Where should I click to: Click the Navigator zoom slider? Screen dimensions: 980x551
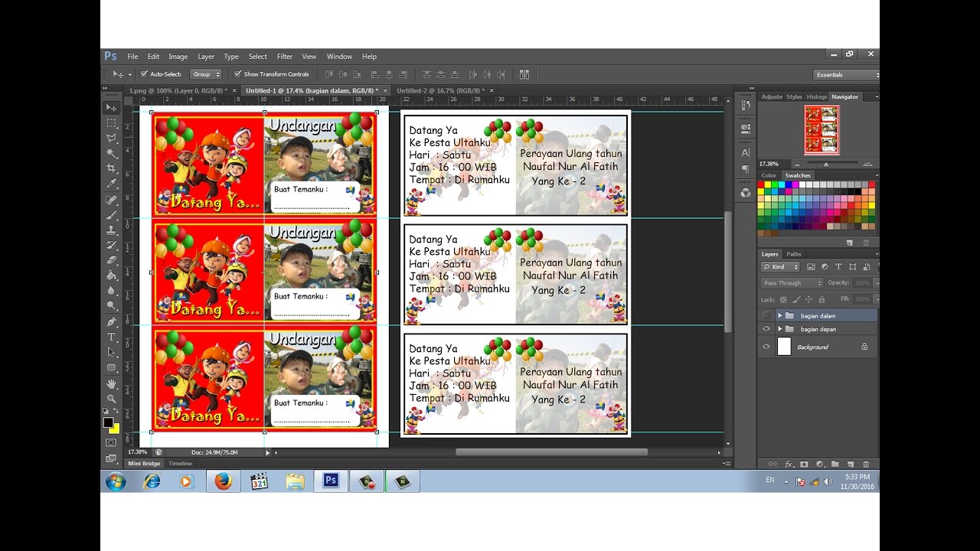click(828, 165)
